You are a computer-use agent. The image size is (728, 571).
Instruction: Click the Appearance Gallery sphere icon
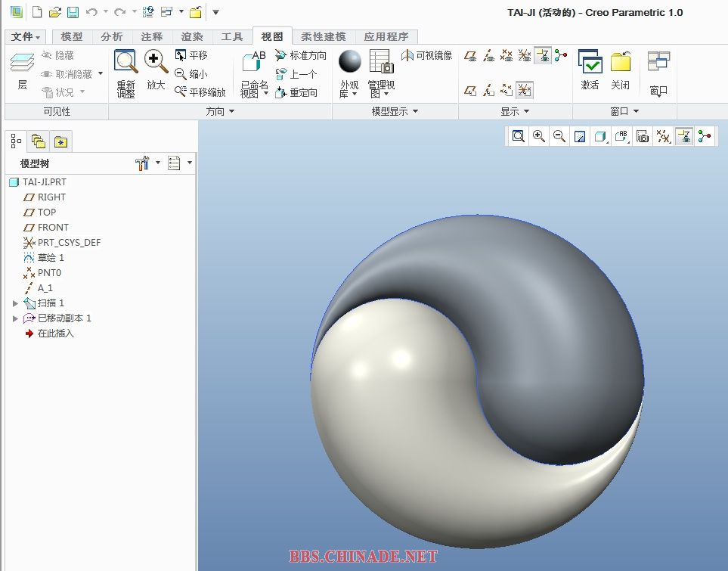pos(349,62)
